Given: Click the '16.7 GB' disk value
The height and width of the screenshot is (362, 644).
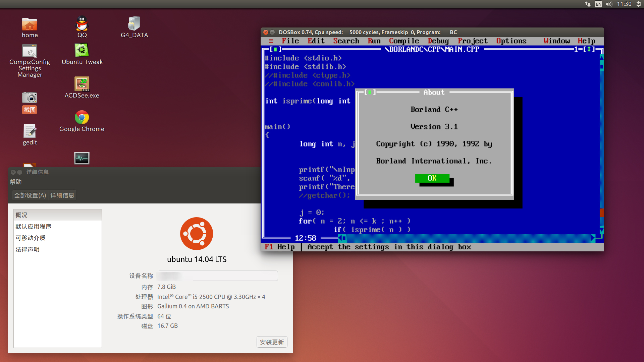Looking at the screenshot, I should pyautogui.click(x=167, y=326).
